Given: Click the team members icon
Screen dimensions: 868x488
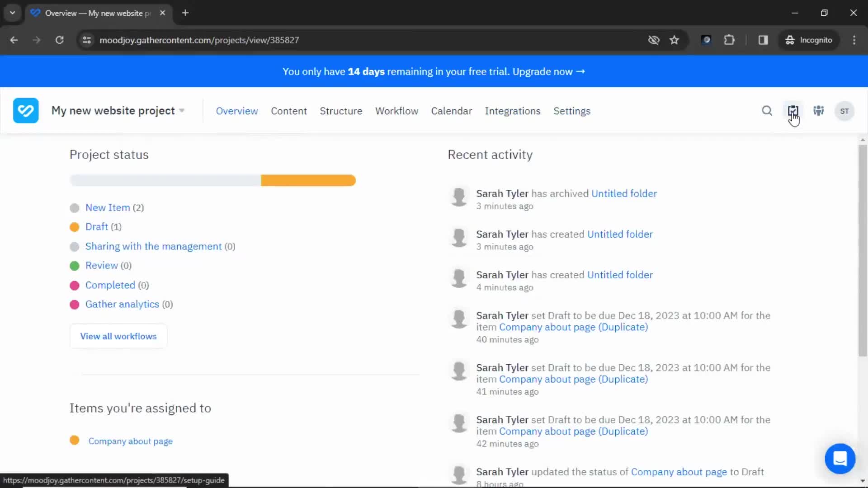Looking at the screenshot, I should pyautogui.click(x=819, y=111).
